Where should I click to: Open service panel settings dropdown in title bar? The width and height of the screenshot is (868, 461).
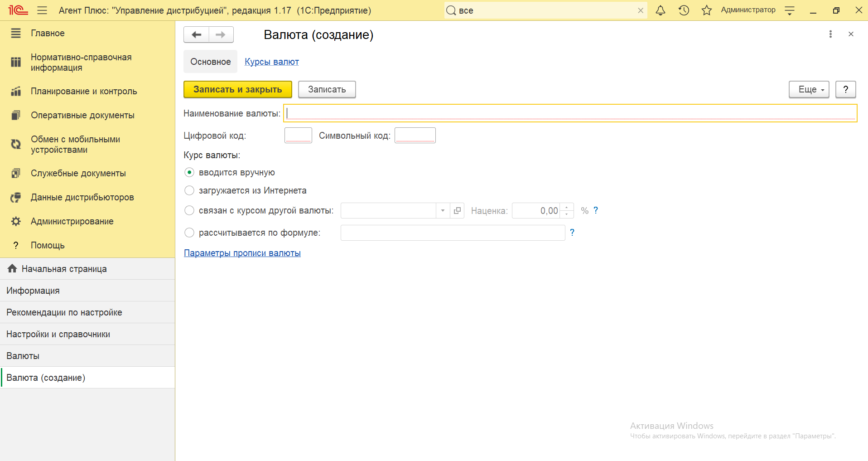(790, 11)
